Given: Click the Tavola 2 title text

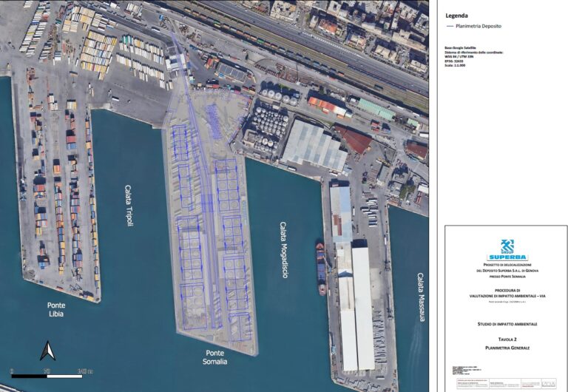Looking at the screenshot, I should pos(507,339).
